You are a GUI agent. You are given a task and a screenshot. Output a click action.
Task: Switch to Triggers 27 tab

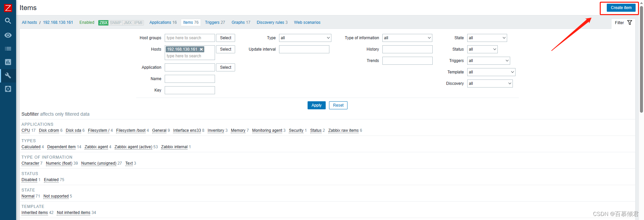pos(215,22)
